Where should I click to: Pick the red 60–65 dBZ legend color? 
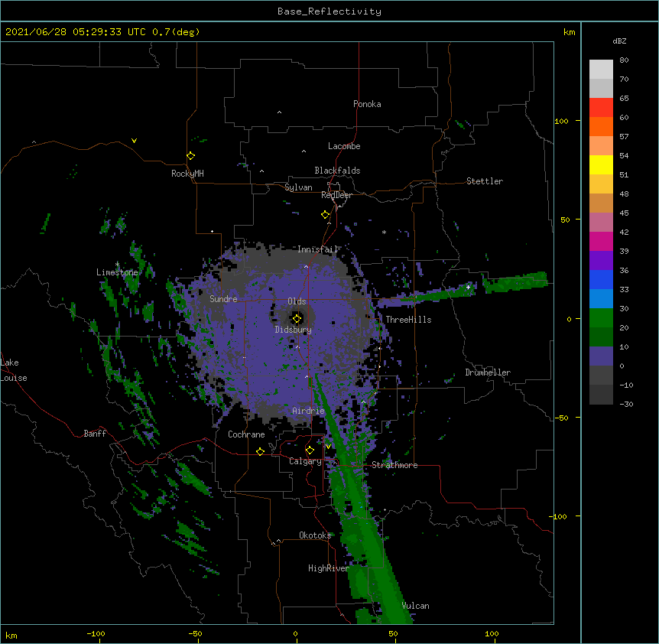coord(601,107)
